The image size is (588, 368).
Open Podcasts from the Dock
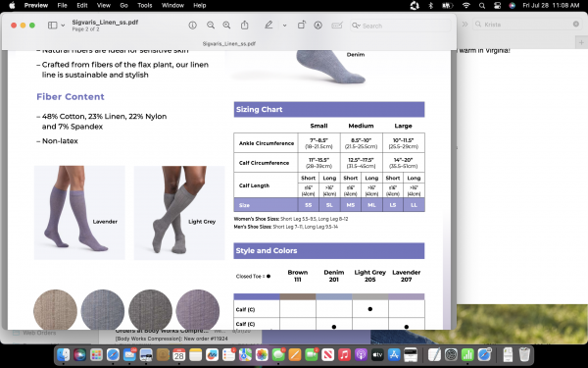coord(361,354)
